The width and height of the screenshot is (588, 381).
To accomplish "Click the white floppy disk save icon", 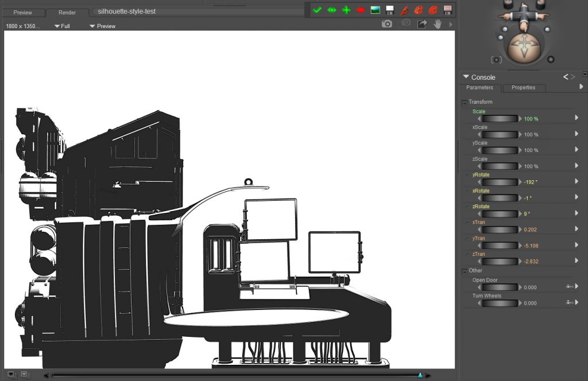I will (x=390, y=10).
